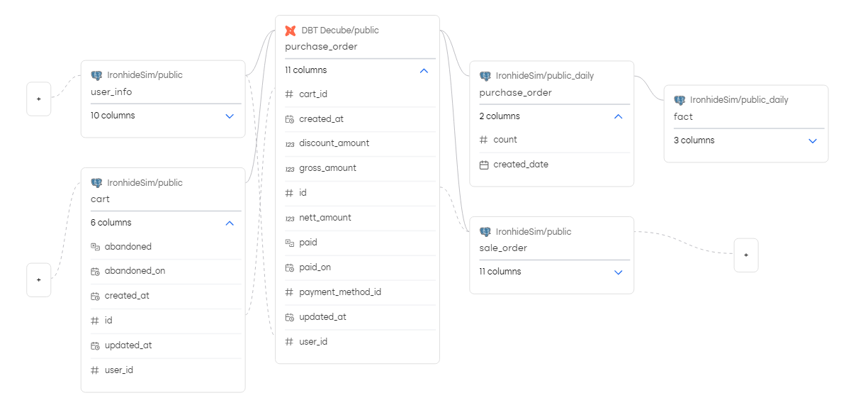Select the abandoned_on column in cart
The width and height of the screenshot is (868, 410).
click(135, 271)
